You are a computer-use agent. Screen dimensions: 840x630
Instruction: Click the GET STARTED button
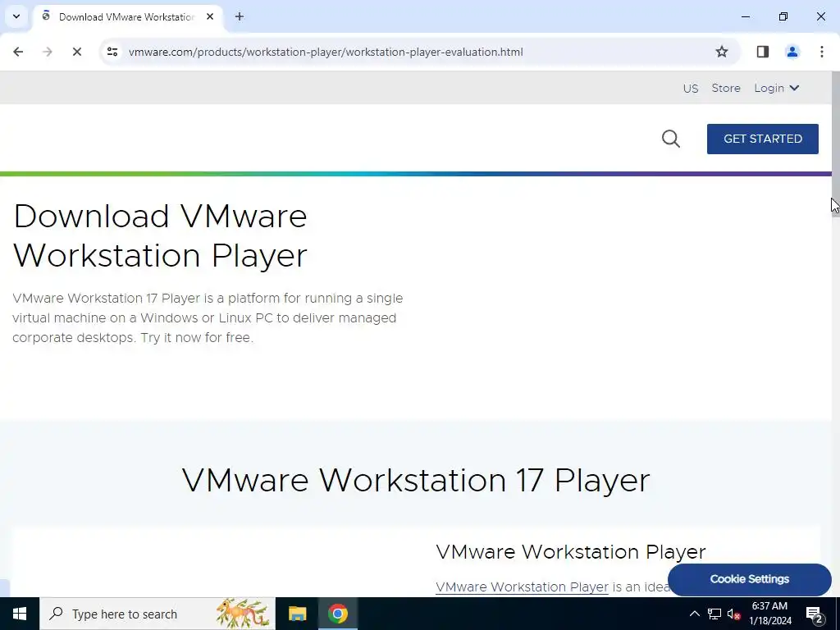click(x=762, y=139)
